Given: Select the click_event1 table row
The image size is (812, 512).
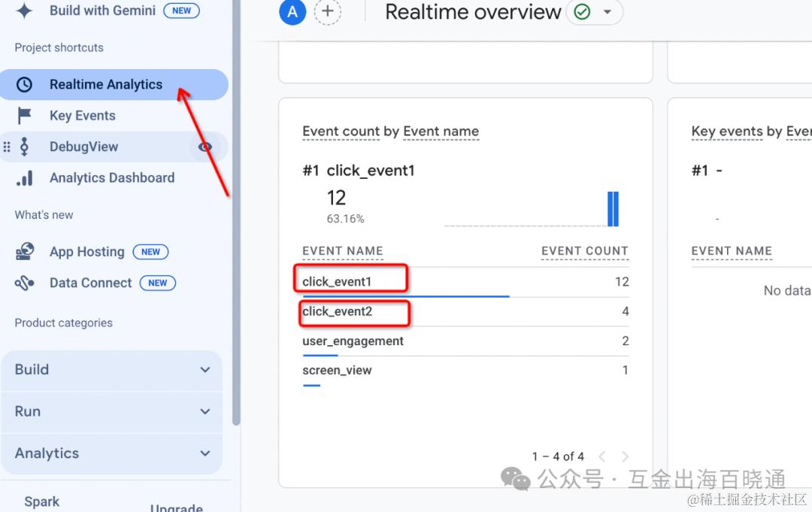Looking at the screenshot, I should 465,282.
